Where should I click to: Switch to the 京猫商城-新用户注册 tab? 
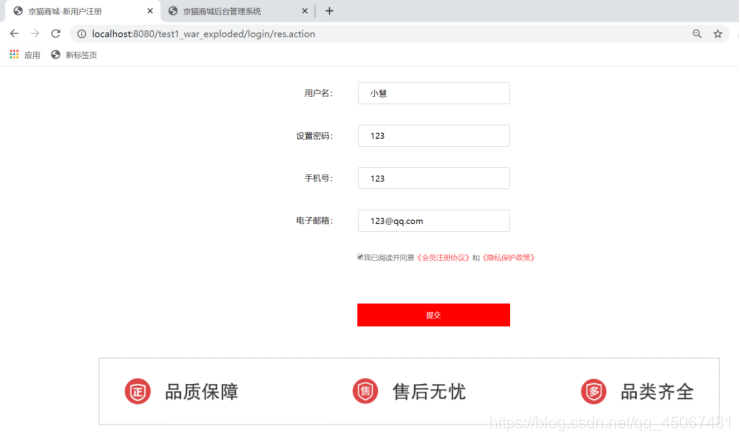point(83,11)
